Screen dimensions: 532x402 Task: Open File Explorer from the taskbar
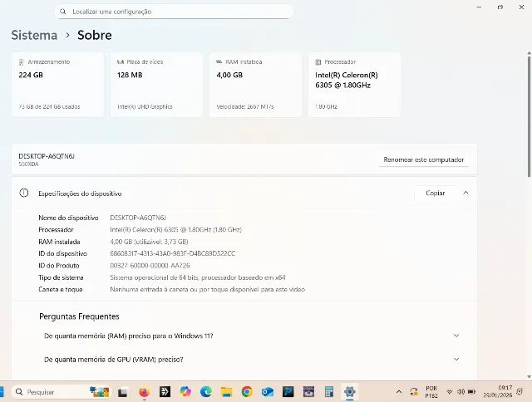tap(226, 392)
